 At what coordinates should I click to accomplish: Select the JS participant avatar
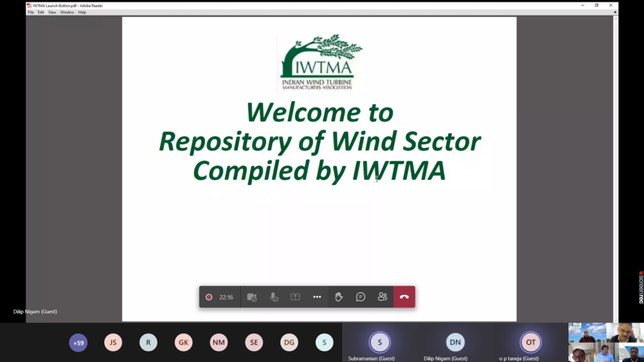(x=113, y=342)
